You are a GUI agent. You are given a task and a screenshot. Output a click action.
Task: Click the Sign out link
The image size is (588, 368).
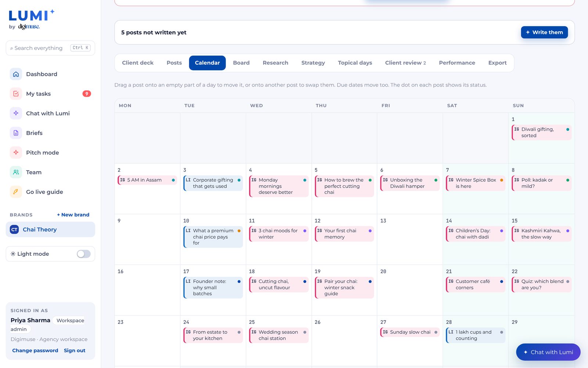(75, 351)
